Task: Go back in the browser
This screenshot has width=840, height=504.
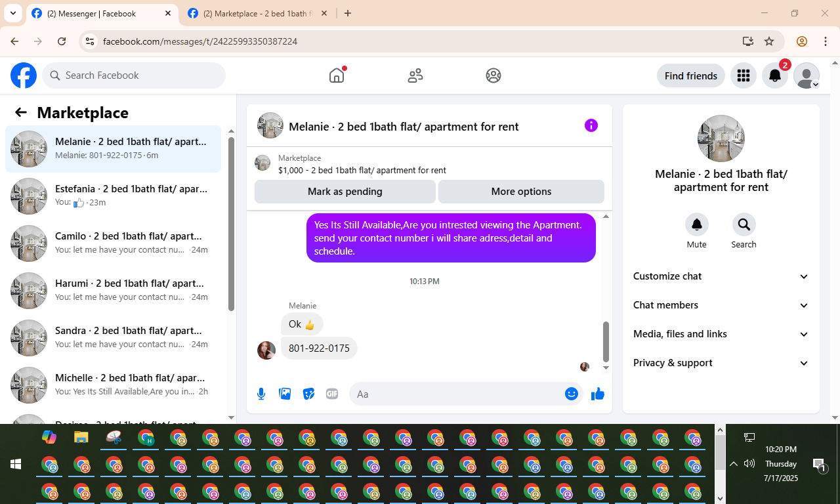Action: pyautogui.click(x=14, y=41)
